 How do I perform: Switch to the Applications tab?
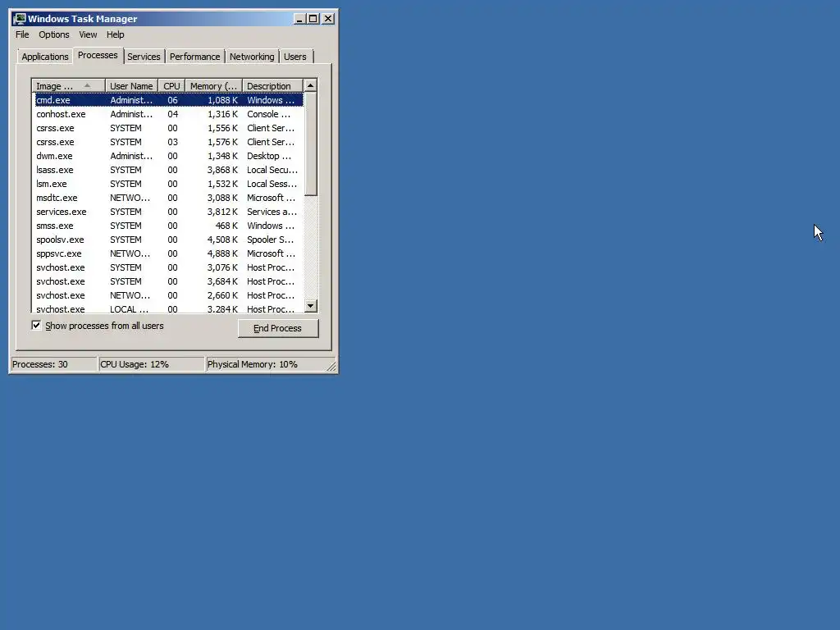(x=45, y=57)
